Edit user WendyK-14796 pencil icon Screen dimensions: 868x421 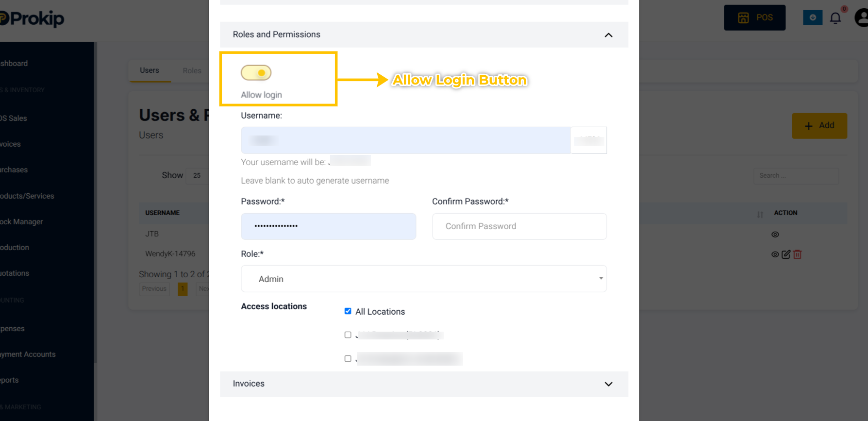point(786,254)
